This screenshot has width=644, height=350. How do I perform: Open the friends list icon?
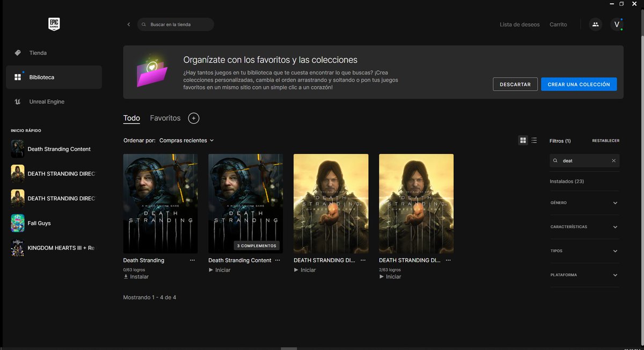(595, 24)
